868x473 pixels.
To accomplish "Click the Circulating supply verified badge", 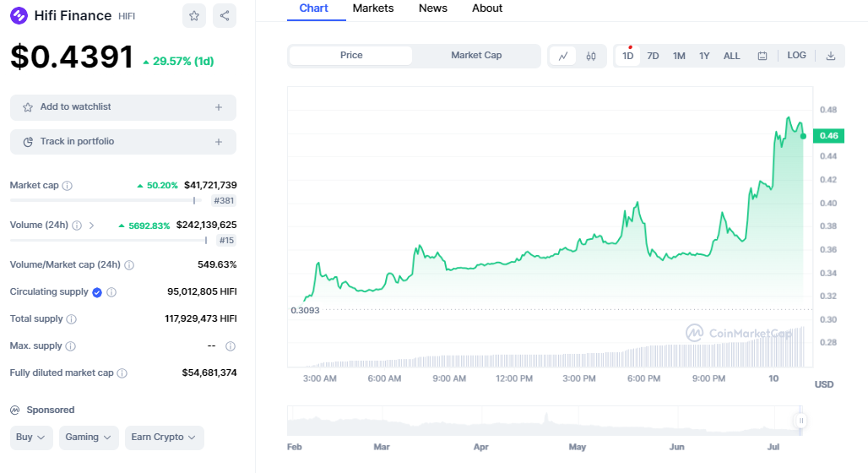I will 97,292.
